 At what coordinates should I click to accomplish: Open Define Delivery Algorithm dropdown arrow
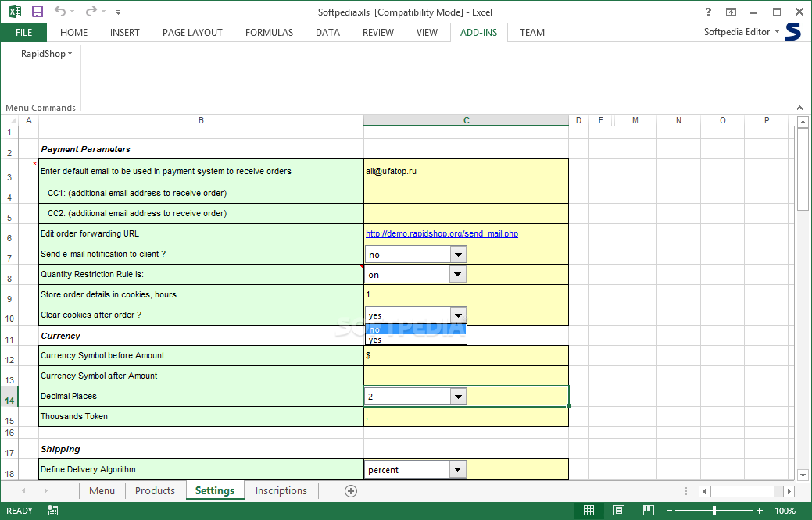point(458,470)
